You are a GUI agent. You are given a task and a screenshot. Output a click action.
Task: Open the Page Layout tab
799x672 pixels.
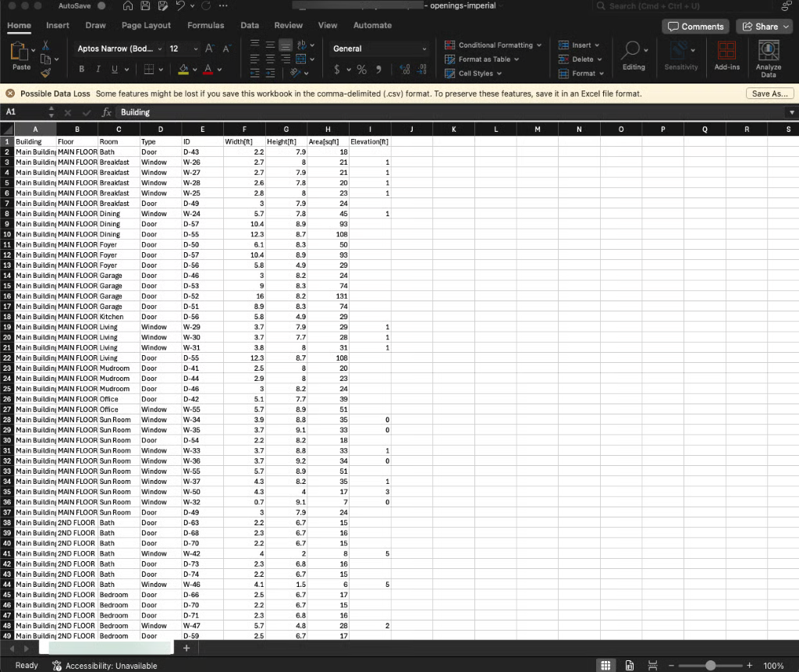coord(146,25)
